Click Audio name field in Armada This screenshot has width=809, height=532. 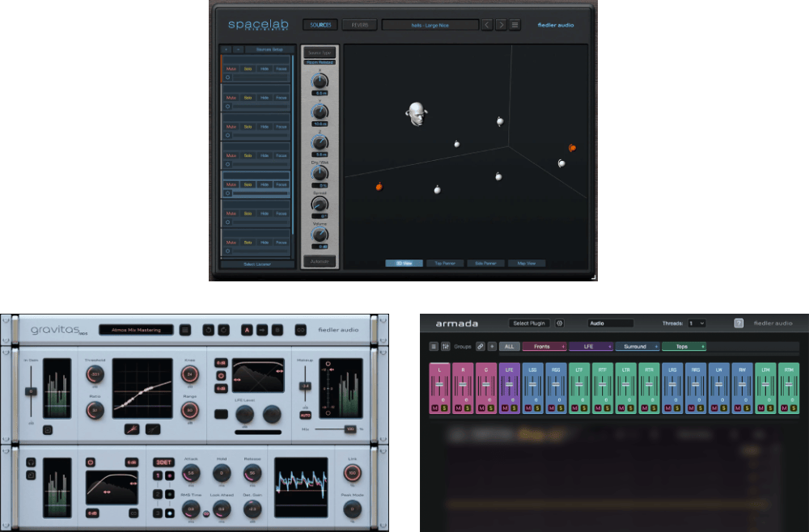pyautogui.click(x=611, y=323)
